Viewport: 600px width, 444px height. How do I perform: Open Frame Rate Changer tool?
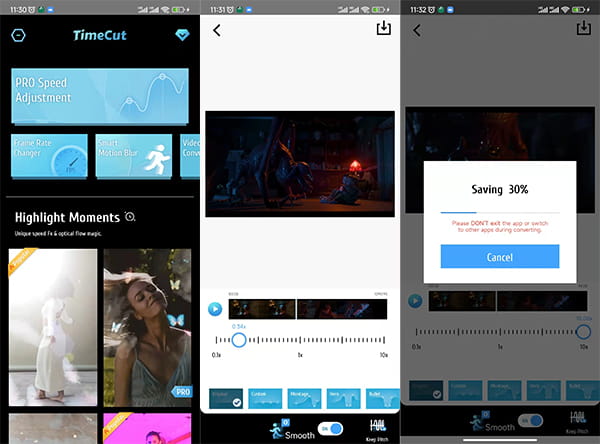click(x=49, y=156)
